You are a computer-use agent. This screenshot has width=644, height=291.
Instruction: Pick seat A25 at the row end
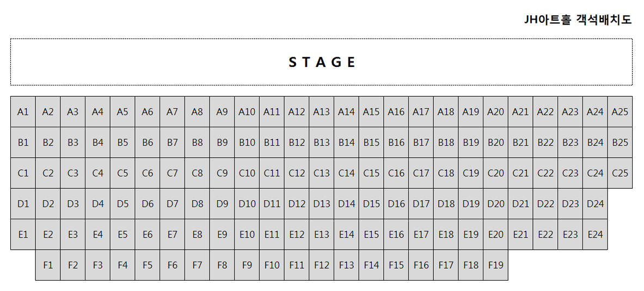tap(620, 112)
